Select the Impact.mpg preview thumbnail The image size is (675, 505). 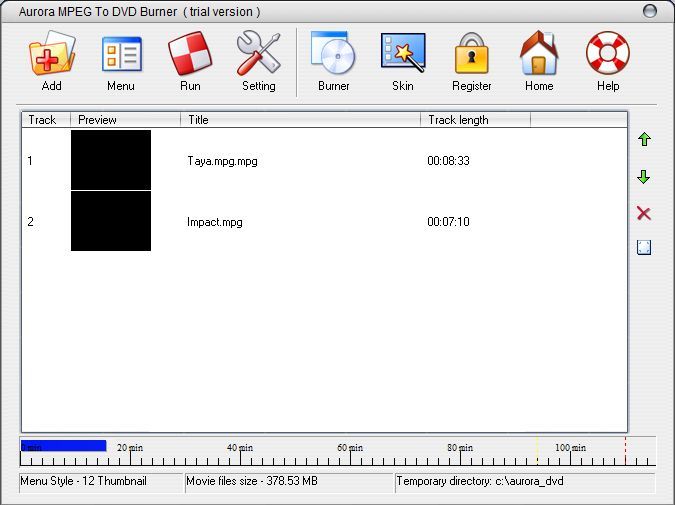pos(111,221)
